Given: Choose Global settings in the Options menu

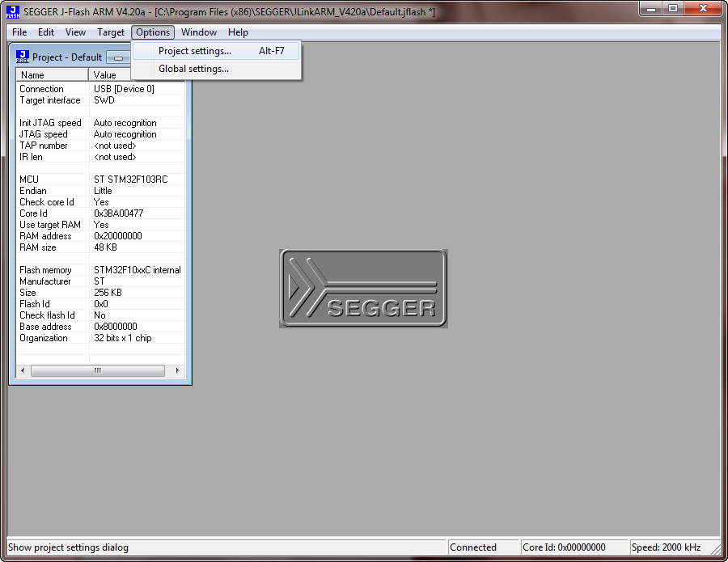Looking at the screenshot, I should pyautogui.click(x=193, y=69).
